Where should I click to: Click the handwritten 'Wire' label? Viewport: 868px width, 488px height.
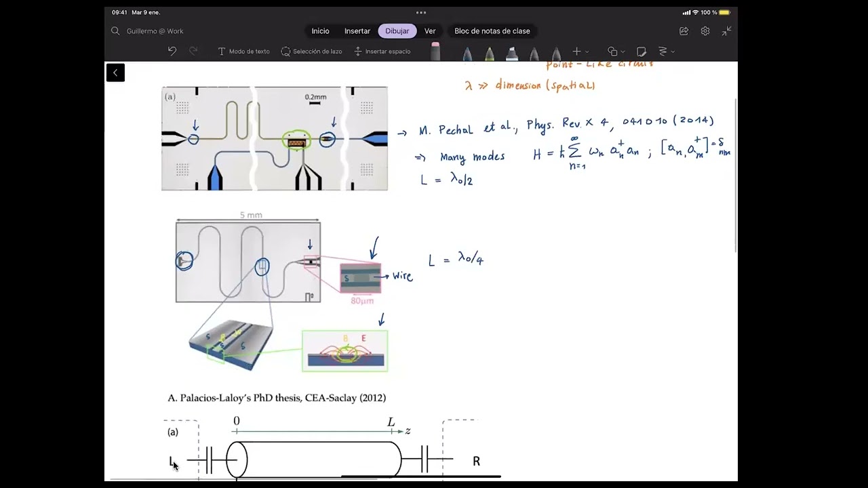click(x=402, y=277)
